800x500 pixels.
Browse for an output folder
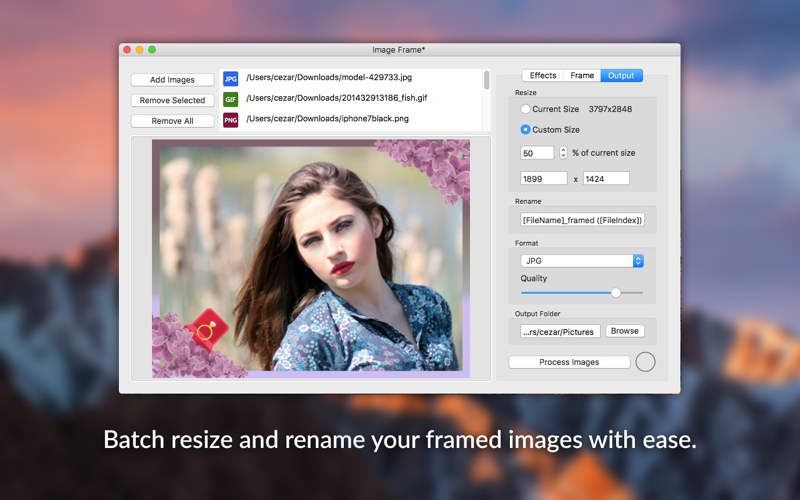pos(624,331)
